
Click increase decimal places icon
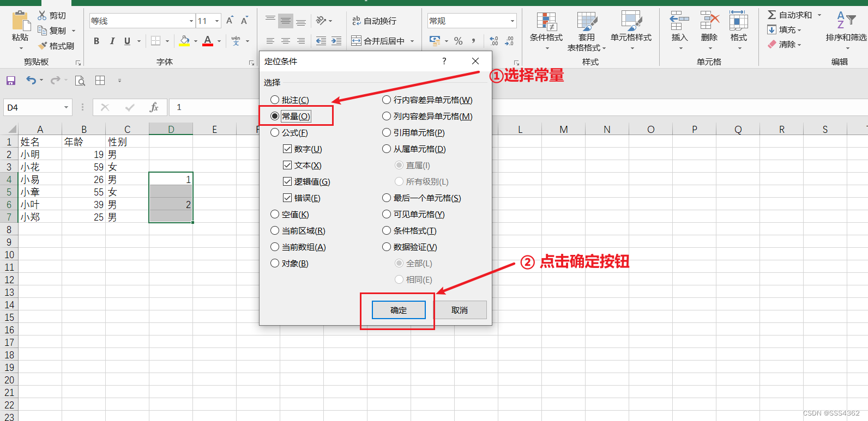point(494,41)
